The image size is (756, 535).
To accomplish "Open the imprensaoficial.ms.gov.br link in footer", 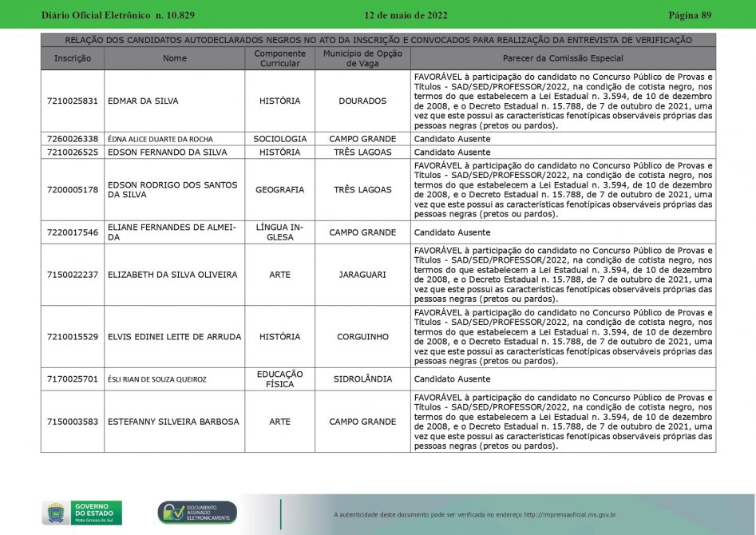I will 569,515.
